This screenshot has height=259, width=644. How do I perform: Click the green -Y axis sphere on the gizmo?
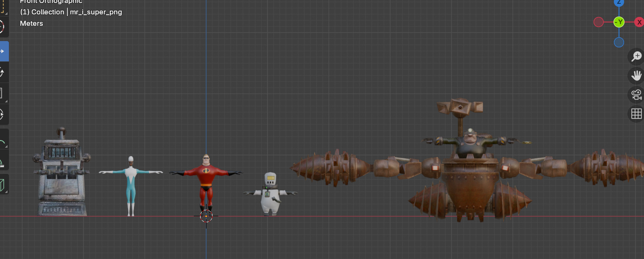[619, 22]
